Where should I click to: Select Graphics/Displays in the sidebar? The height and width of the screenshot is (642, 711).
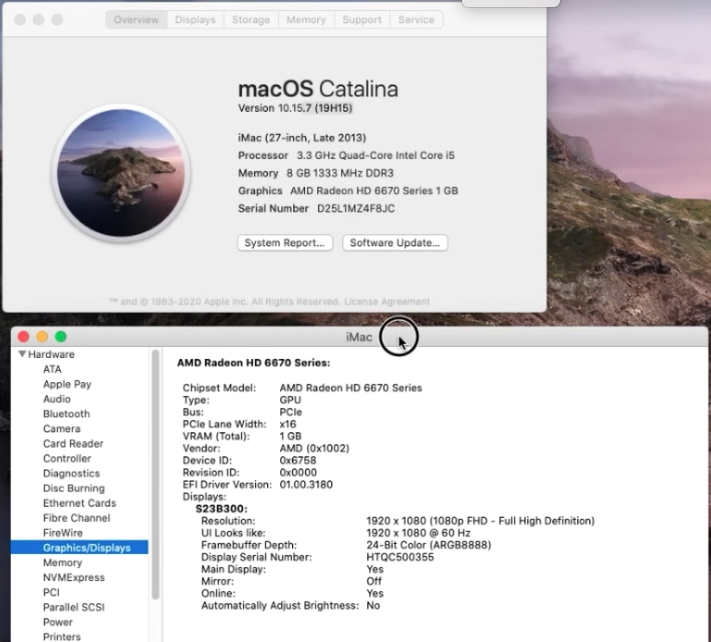click(x=79, y=548)
